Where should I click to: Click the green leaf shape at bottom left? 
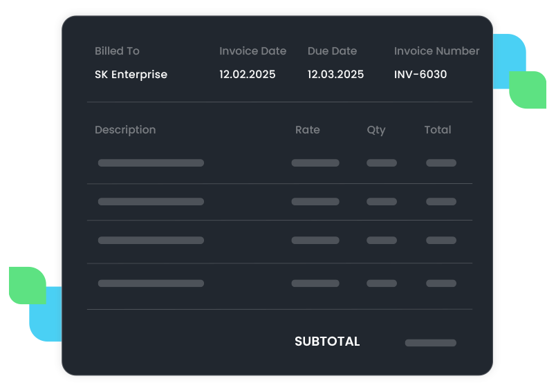coord(27,284)
